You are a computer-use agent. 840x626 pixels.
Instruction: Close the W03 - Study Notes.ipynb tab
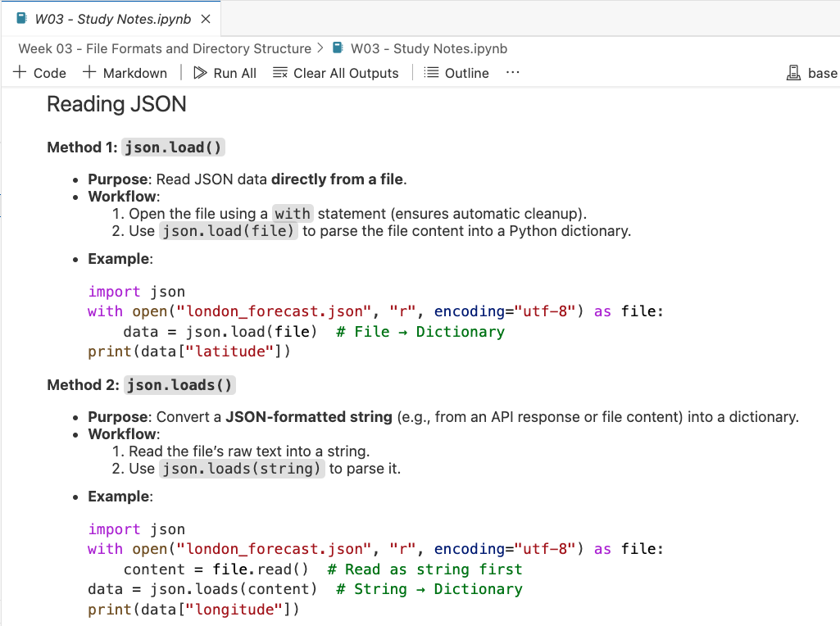pos(206,19)
